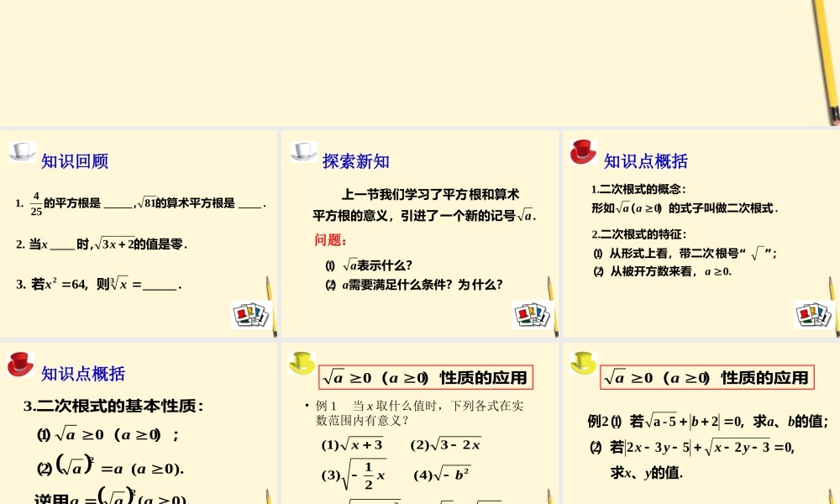Open the 探索新知 slide thumbnail
Image resolution: width=840 pixels, height=504 pixels.
tap(420, 234)
